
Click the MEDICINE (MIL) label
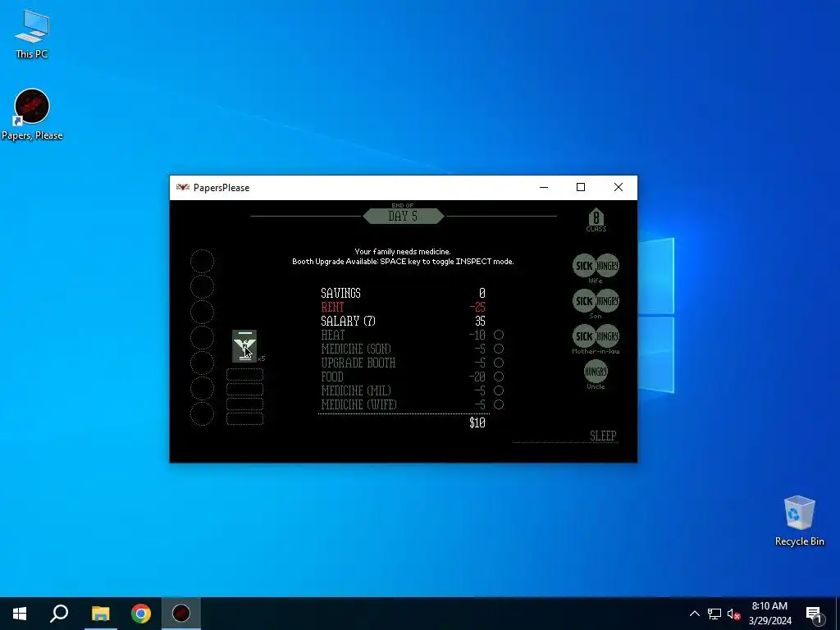(x=356, y=390)
